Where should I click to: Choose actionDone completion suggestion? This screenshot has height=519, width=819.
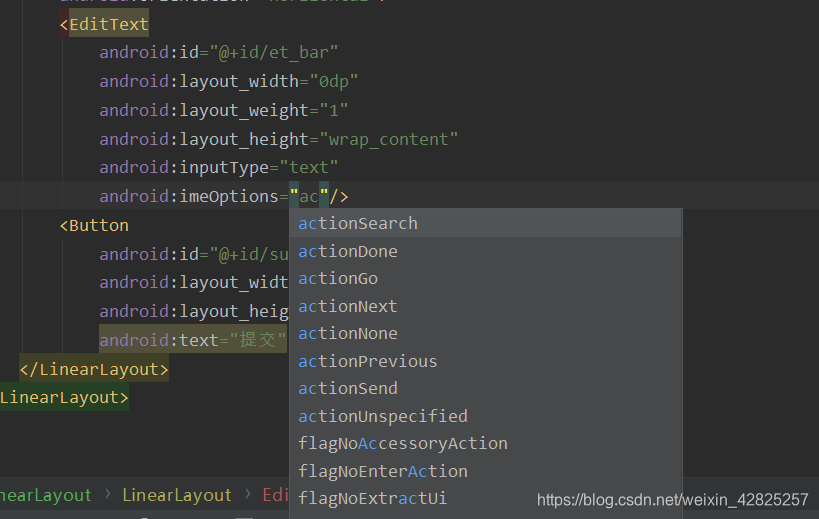(486, 251)
